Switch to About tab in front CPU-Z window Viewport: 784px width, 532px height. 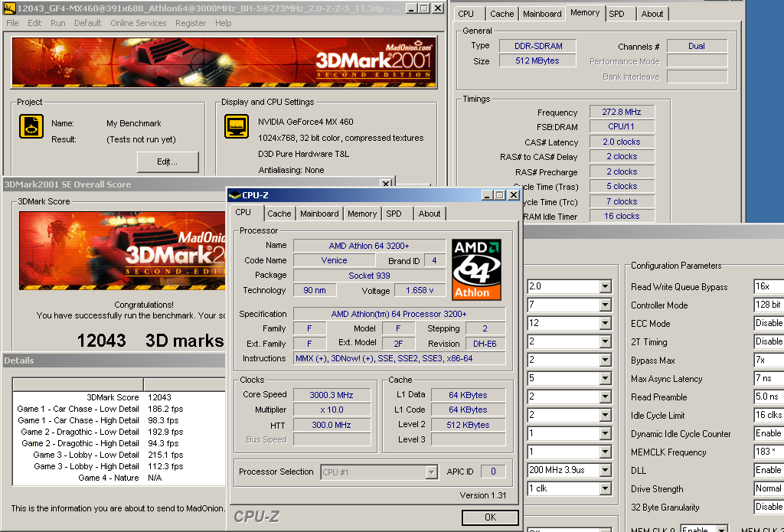[430, 214]
